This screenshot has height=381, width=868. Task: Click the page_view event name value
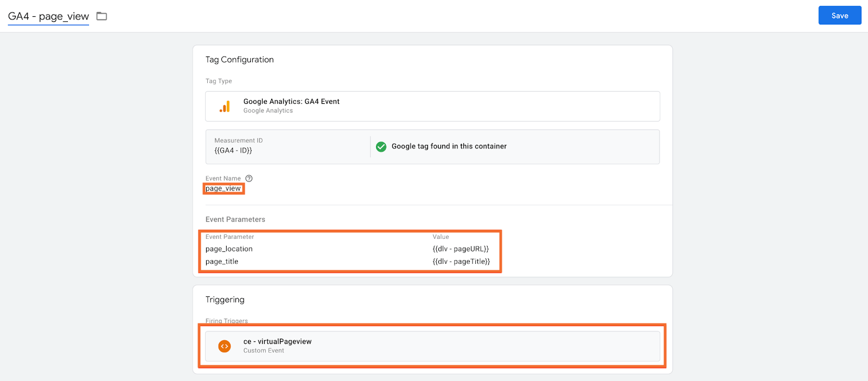coord(224,188)
